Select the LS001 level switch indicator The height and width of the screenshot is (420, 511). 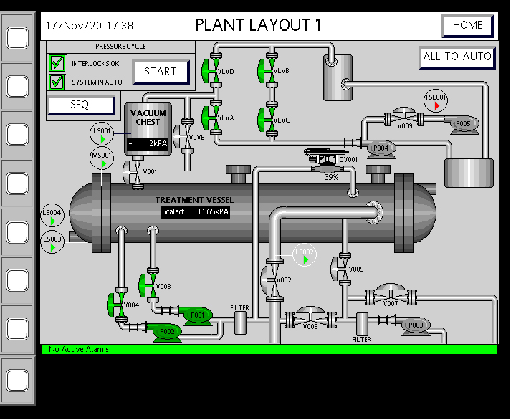click(102, 133)
